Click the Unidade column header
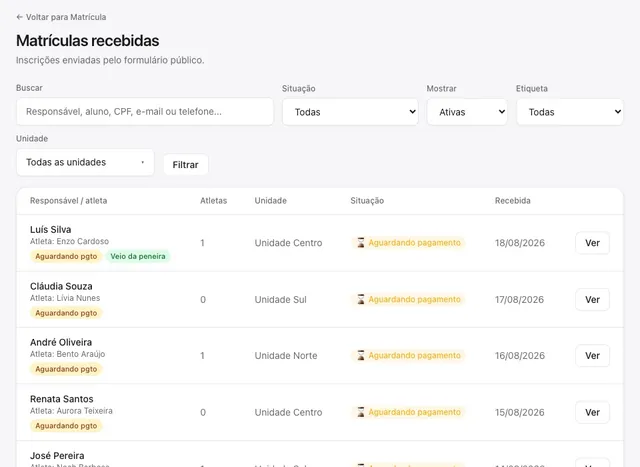This screenshot has height=467, width=640. 271,200
